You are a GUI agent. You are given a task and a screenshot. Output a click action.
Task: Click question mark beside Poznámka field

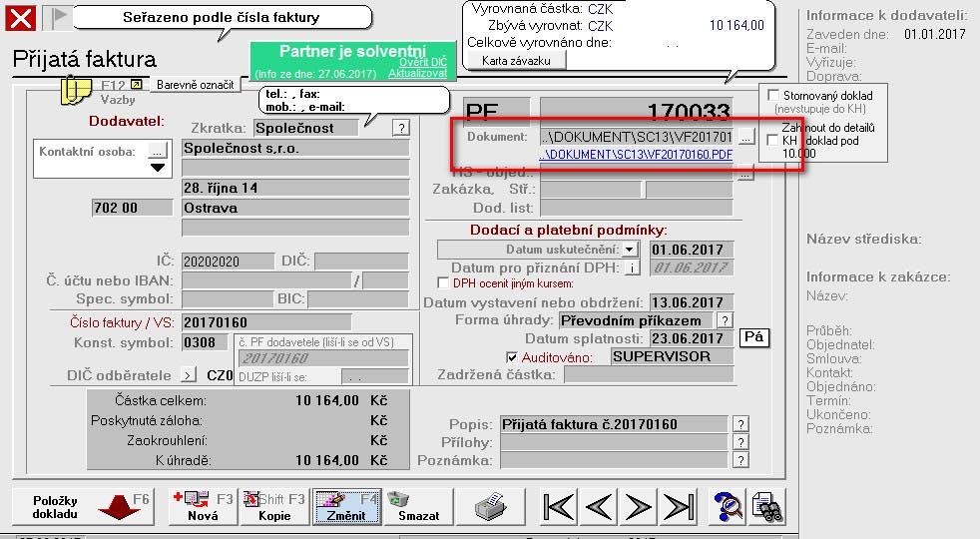[x=740, y=460]
